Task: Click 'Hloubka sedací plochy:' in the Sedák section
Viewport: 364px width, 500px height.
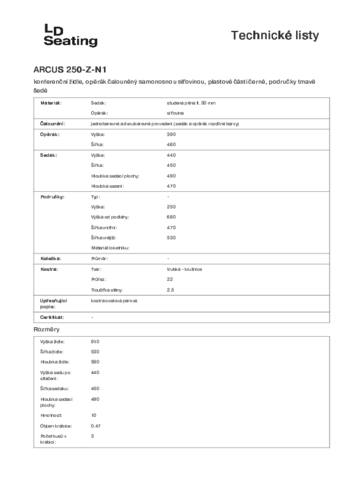Action: pos(115,176)
